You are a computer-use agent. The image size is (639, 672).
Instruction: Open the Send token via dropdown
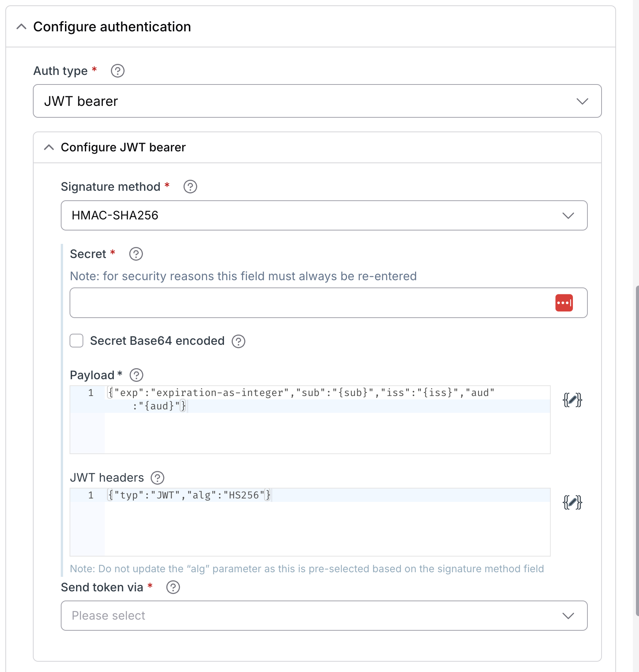click(x=568, y=615)
